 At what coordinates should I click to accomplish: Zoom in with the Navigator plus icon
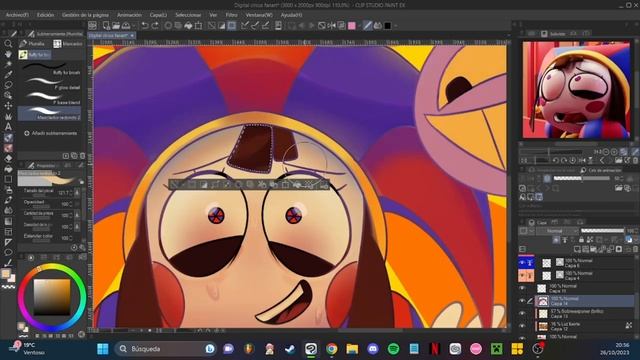pos(614,151)
